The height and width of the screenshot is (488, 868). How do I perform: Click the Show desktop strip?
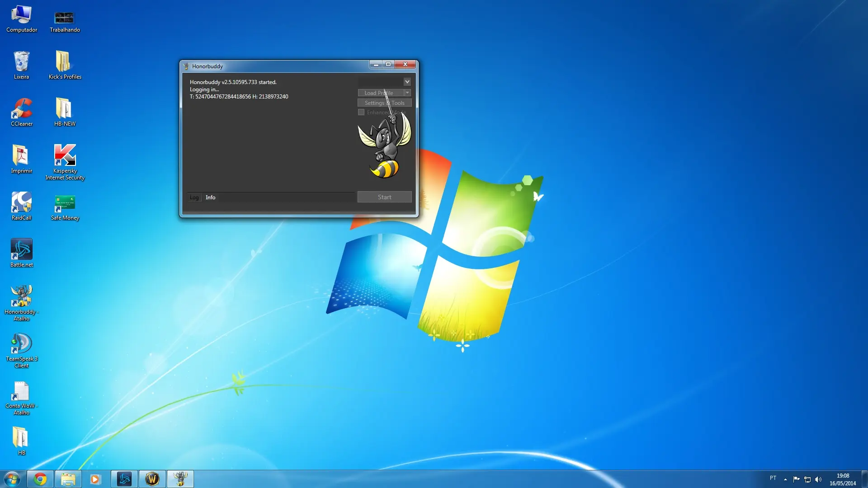pos(864,479)
